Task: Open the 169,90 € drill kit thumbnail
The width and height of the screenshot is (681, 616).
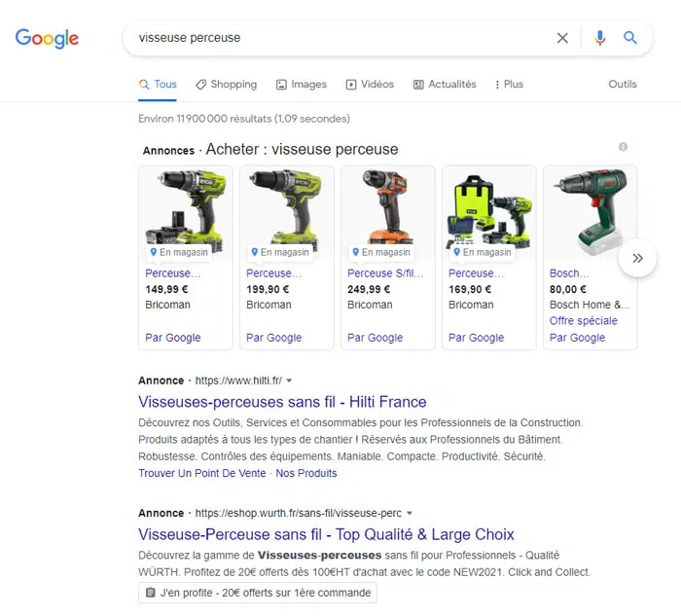Action: (489, 213)
